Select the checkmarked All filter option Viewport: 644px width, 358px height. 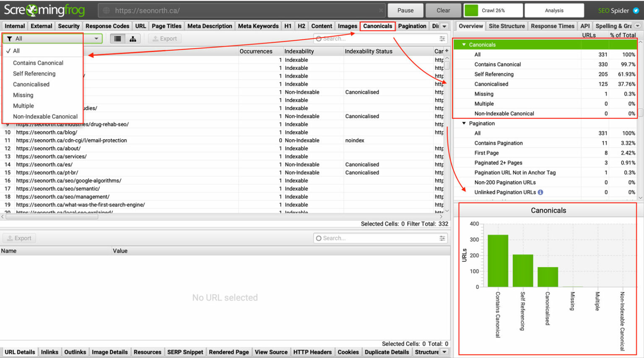click(16, 51)
